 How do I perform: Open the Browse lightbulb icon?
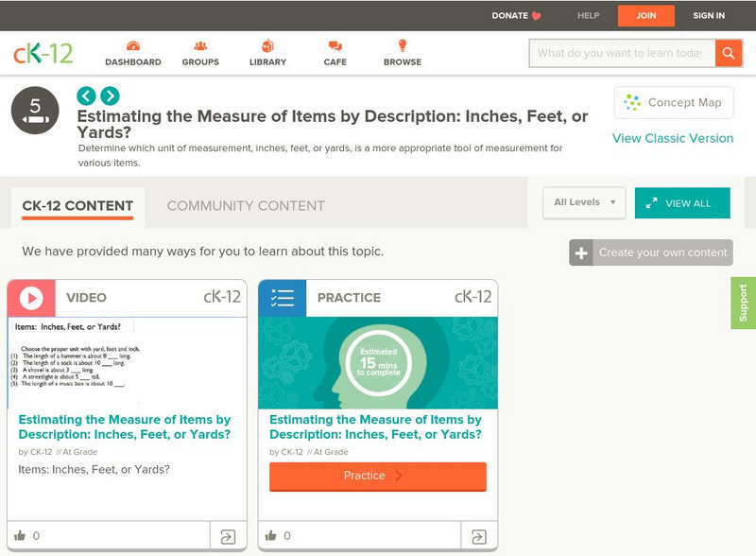[x=403, y=45]
